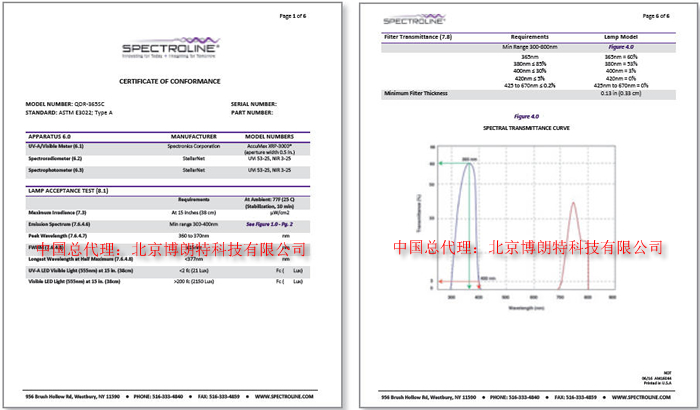This screenshot has width=700, height=410.
Task: Click the 'APPARATUS 6.0' section header
Action: tap(50, 137)
